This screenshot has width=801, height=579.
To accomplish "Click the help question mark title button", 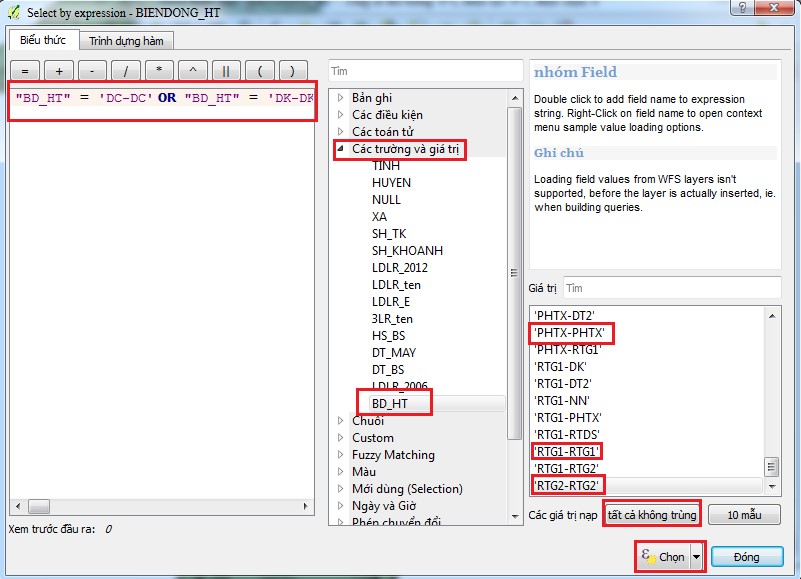I will coord(742,7).
